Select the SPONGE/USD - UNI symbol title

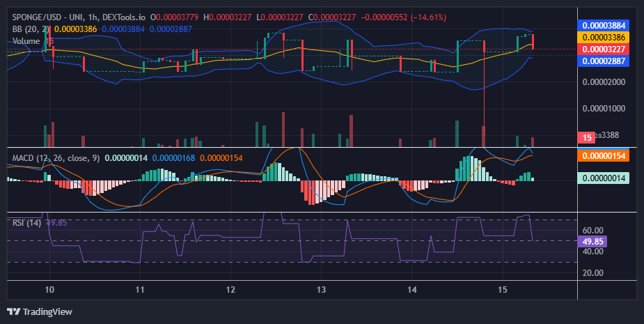(49, 17)
